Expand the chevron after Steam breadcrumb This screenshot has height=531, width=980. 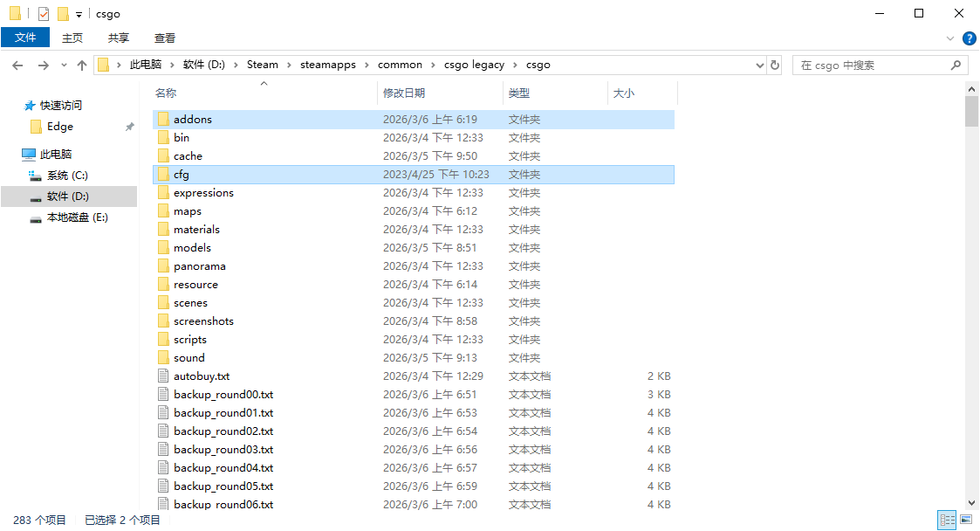pos(290,65)
